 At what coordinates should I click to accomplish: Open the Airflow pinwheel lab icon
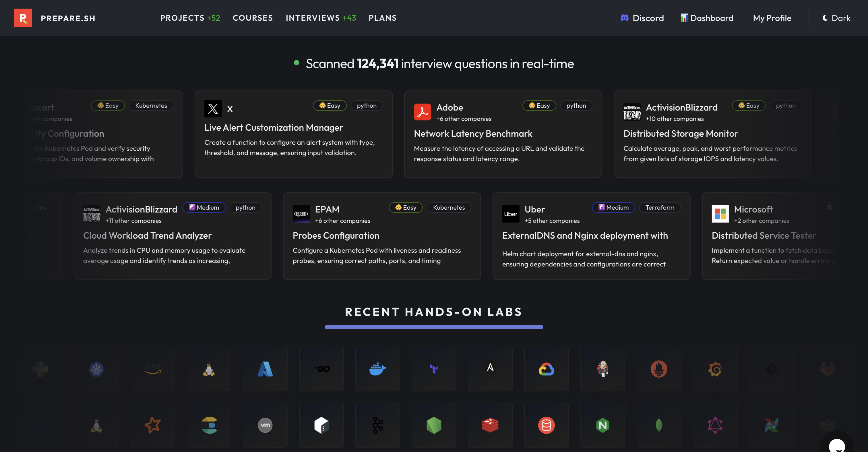(x=772, y=425)
